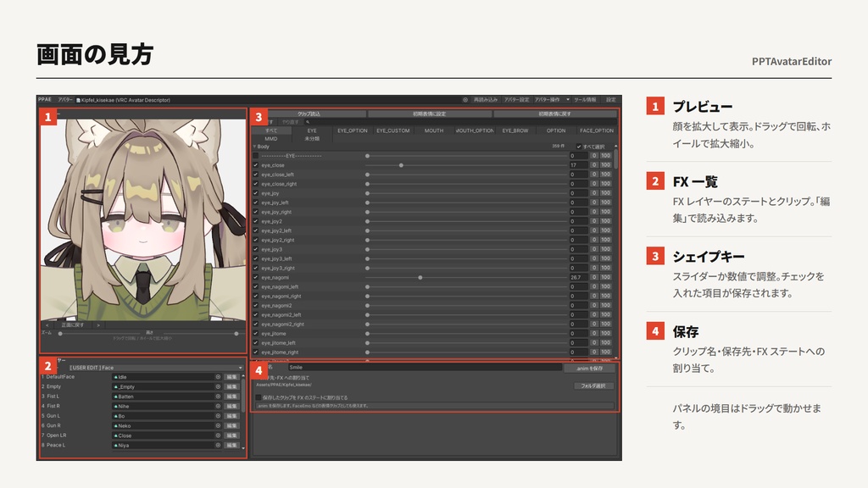Click the clip icon beside Batten
Screen dimensions: 868x488
click(x=115, y=396)
